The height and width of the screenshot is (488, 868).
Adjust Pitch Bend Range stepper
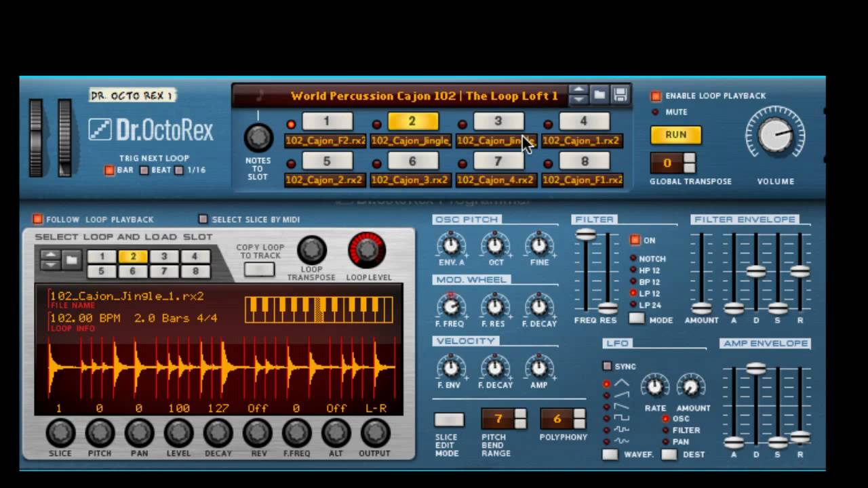coord(520,419)
